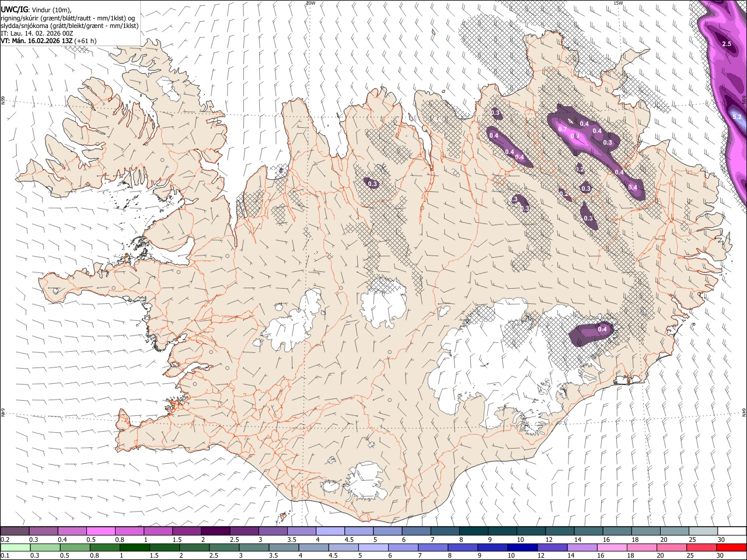Click the bold UWC/IG title text
This screenshot has height=560, width=747.
pos(15,9)
